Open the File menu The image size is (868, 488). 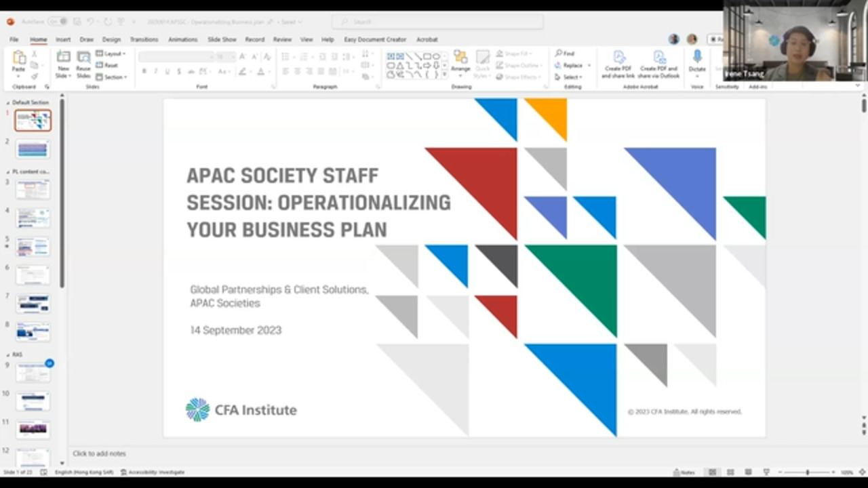[x=14, y=39]
